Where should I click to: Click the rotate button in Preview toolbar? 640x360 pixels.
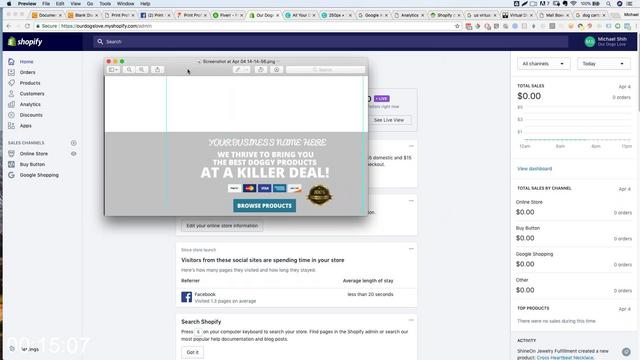(261, 70)
